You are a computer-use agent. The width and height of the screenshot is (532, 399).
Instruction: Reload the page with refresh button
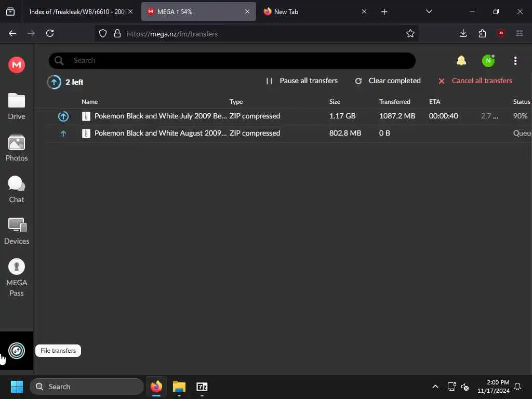pos(50,34)
